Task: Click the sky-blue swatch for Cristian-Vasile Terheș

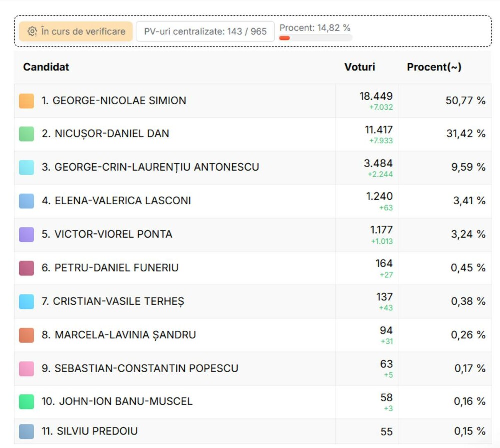Action: (26, 301)
